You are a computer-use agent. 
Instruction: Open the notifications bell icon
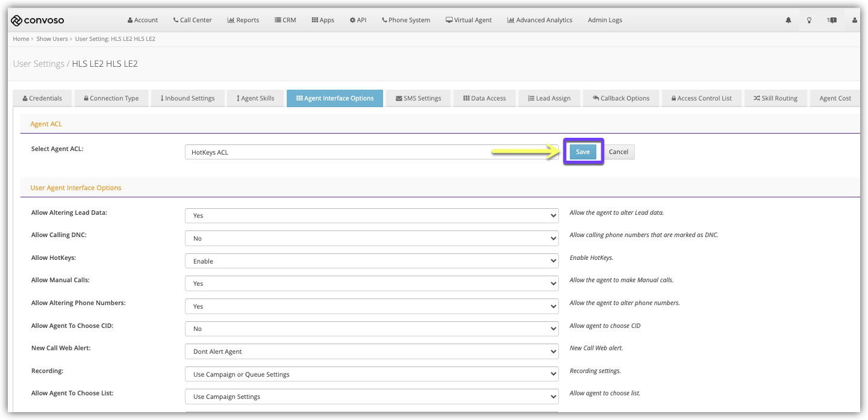(x=788, y=20)
